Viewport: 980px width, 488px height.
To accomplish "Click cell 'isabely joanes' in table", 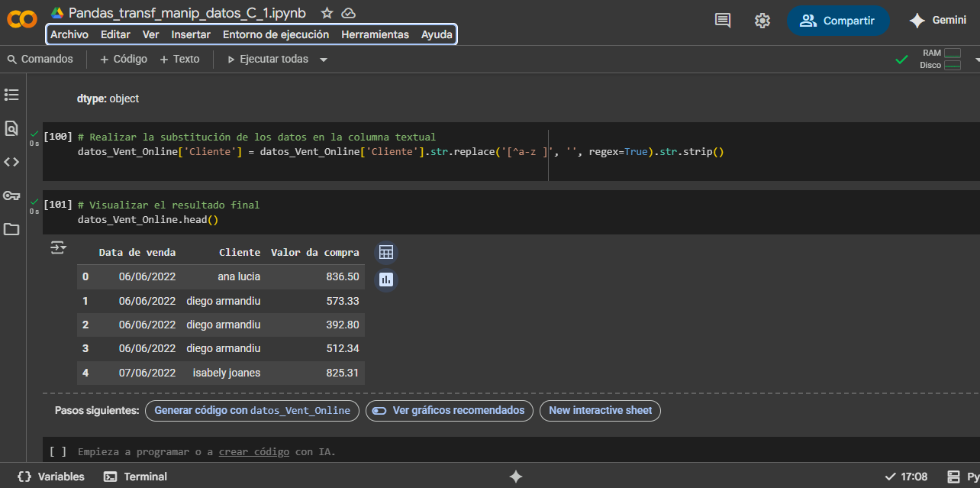I will [x=227, y=373].
